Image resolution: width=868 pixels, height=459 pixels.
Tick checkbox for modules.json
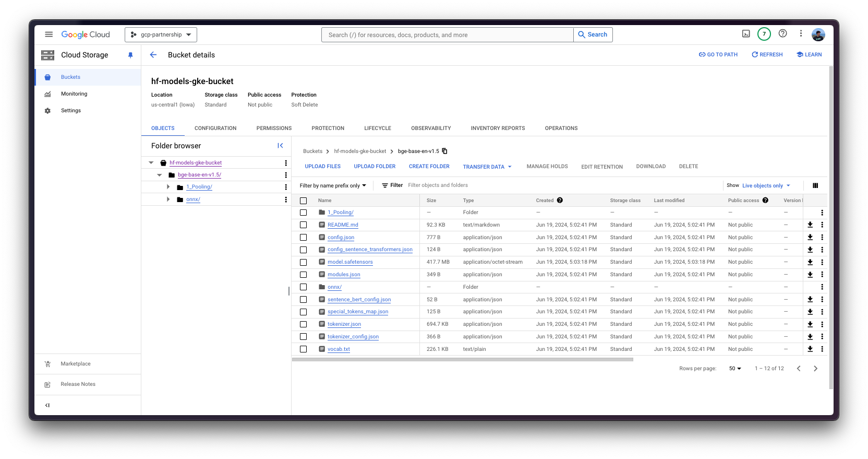(303, 275)
